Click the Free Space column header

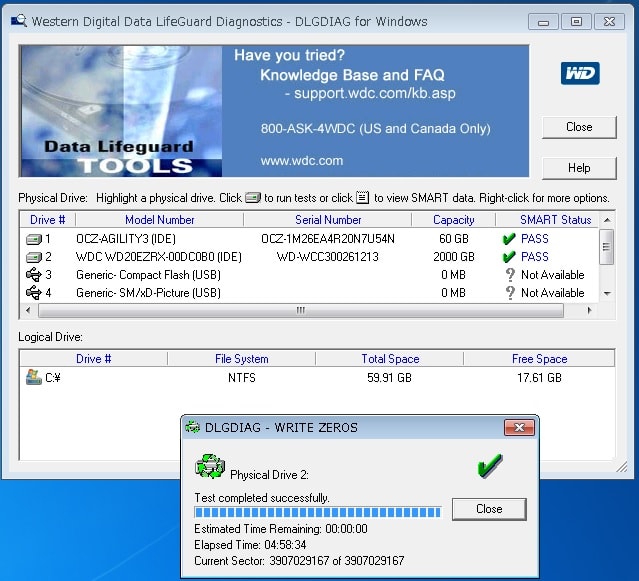pyautogui.click(x=540, y=359)
